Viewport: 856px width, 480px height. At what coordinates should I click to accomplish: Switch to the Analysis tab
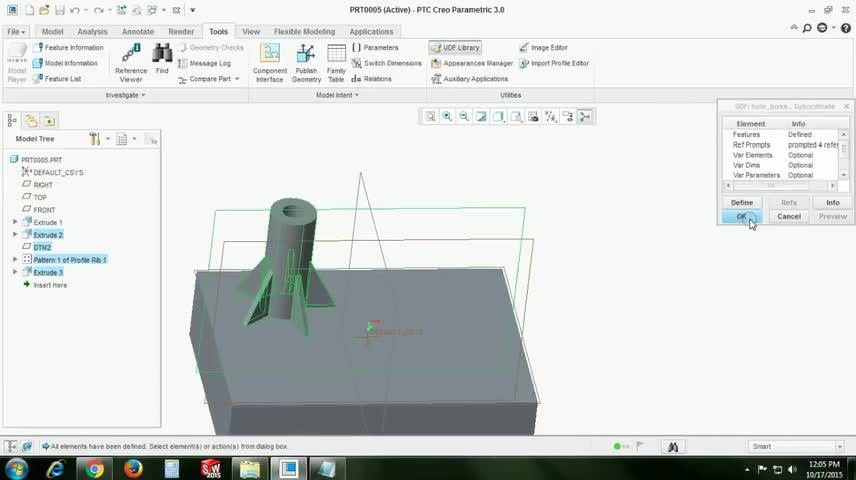[92, 32]
